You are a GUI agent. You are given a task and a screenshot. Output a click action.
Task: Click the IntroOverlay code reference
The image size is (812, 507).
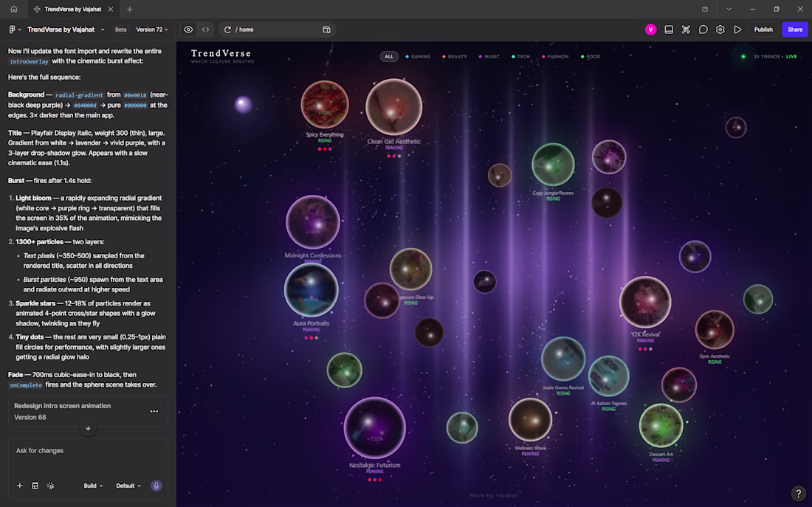(29, 62)
